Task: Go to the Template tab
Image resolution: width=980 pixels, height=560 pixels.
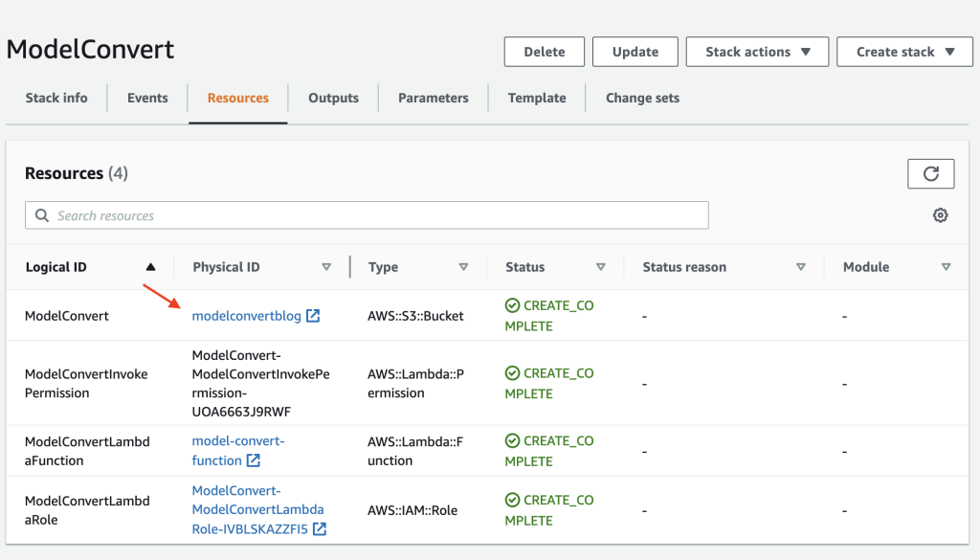Action: coord(537,98)
